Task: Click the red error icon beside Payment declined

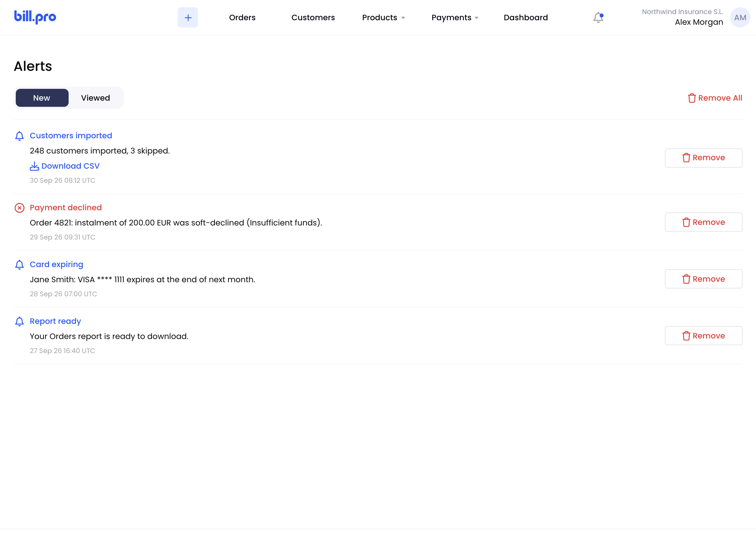Action: coord(19,208)
